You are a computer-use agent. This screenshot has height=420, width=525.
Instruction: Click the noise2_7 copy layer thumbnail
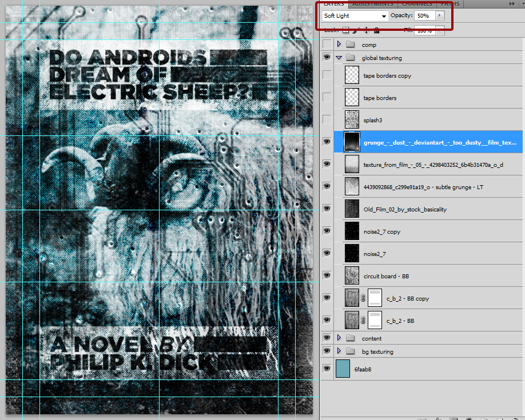click(x=352, y=231)
